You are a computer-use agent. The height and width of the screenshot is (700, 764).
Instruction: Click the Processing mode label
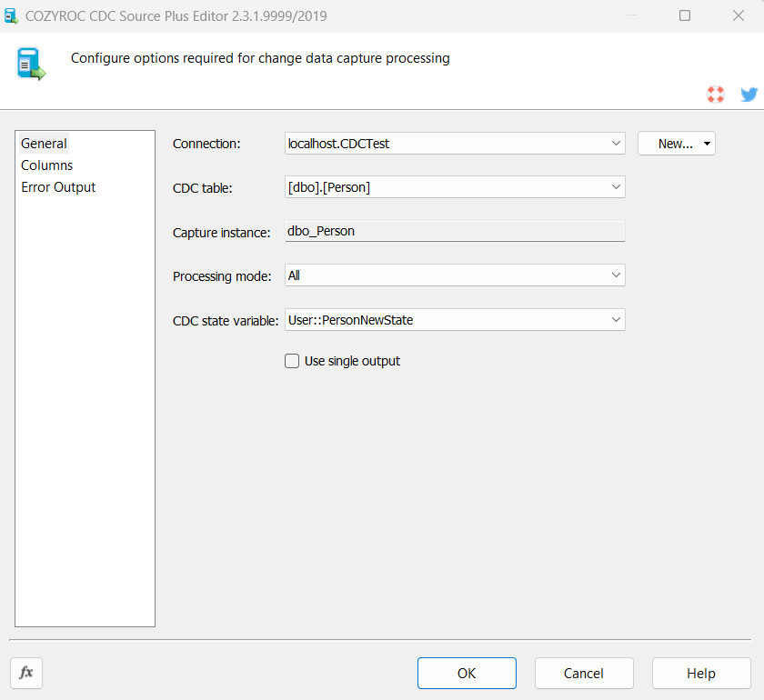point(222,276)
